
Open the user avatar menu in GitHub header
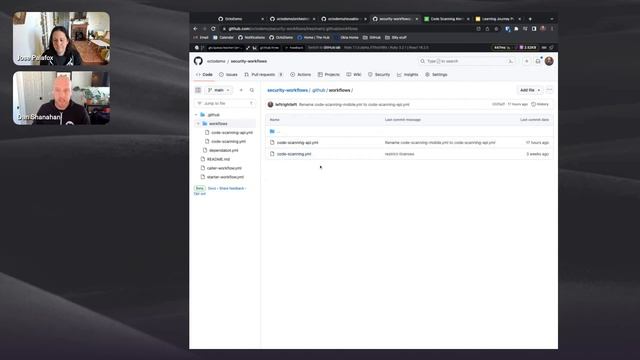tap(549, 61)
